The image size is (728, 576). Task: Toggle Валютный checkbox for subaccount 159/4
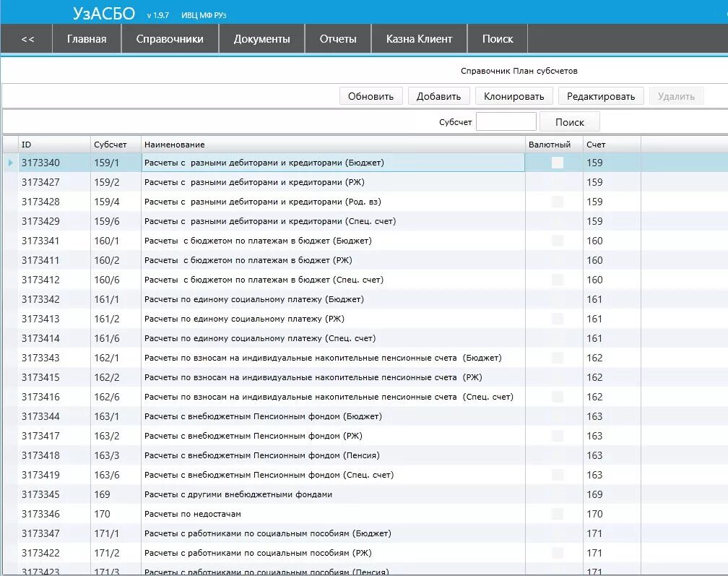[x=557, y=202]
